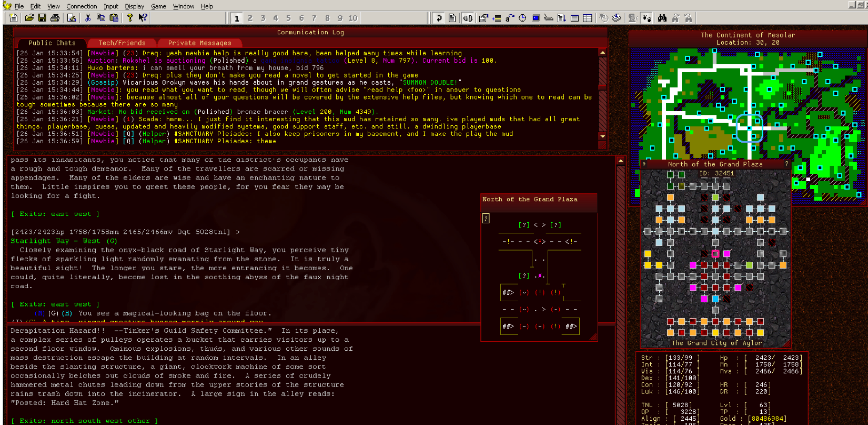Switch to Public Chats tab
The width and height of the screenshot is (868, 425).
pos(52,43)
